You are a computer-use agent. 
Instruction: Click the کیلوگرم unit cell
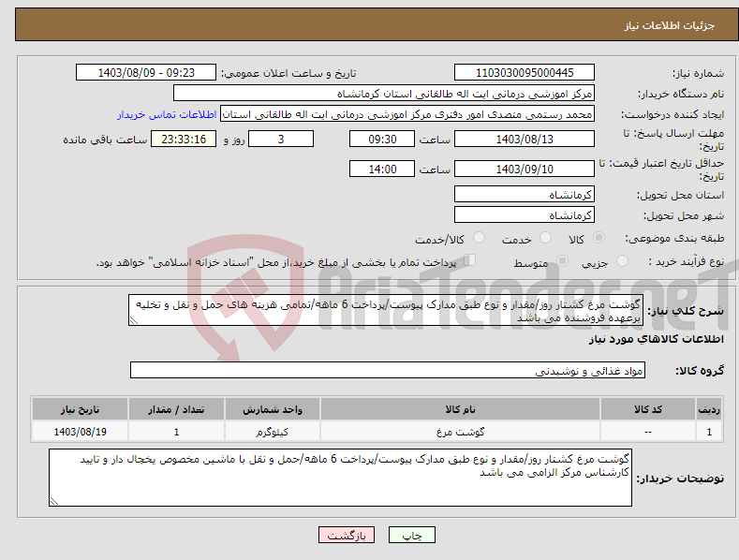click(x=273, y=432)
